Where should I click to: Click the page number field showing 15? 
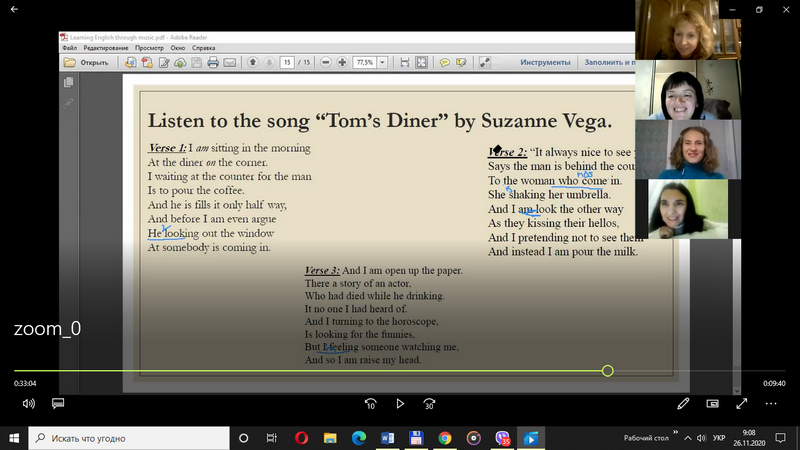point(287,62)
